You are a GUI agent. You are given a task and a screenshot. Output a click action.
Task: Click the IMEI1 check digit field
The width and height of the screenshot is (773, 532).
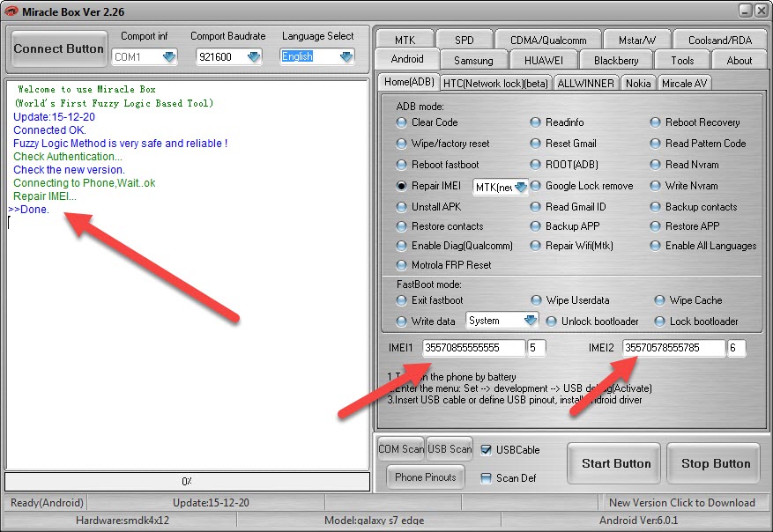pos(537,348)
